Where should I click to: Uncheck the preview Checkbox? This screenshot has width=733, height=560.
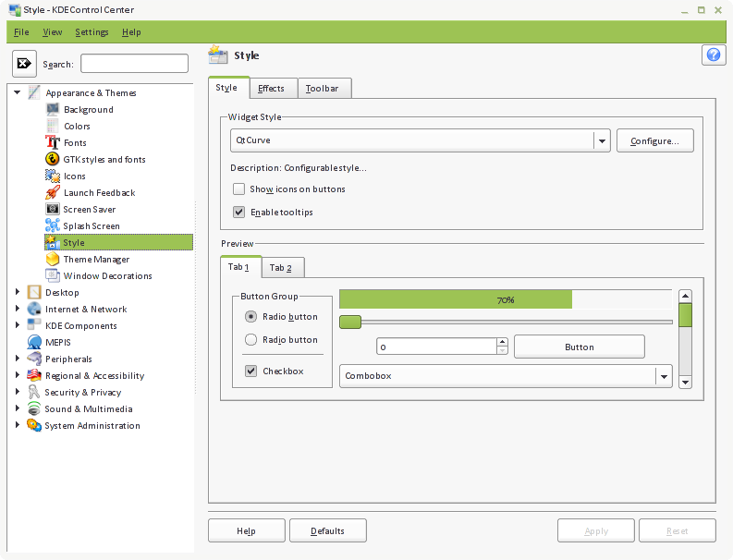[251, 371]
